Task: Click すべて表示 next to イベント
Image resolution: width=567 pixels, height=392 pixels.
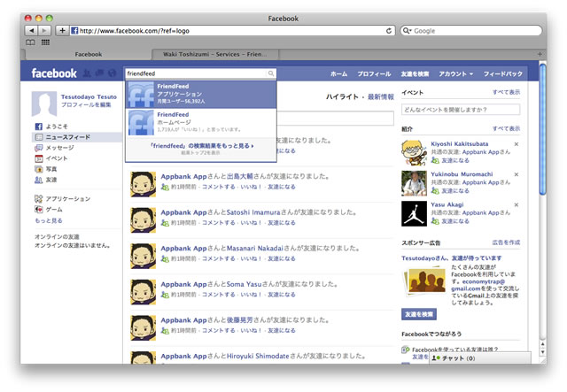Action: click(x=506, y=92)
